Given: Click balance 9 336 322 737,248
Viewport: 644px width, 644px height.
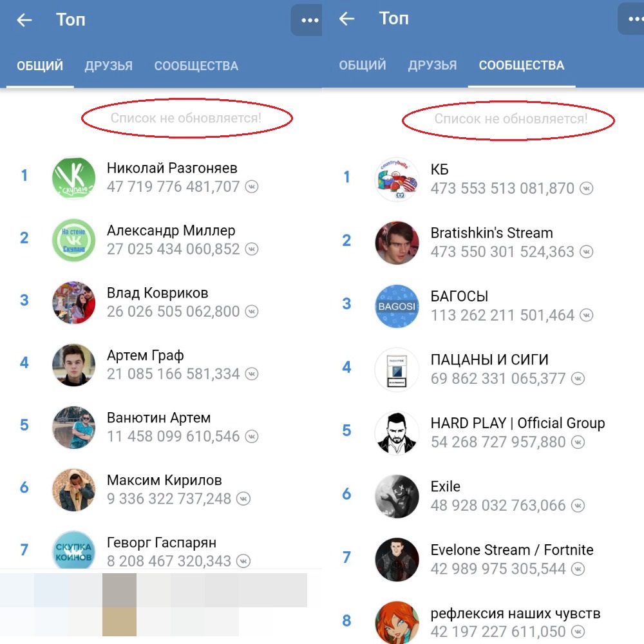Looking at the screenshot, I should click(x=169, y=498).
